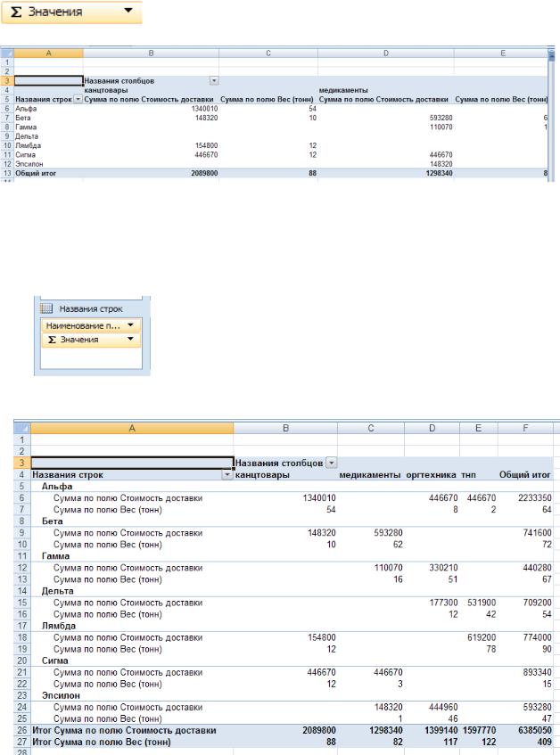The height and width of the screenshot is (755, 560).
Task: Click Бета total value 741600
Action: (x=538, y=533)
